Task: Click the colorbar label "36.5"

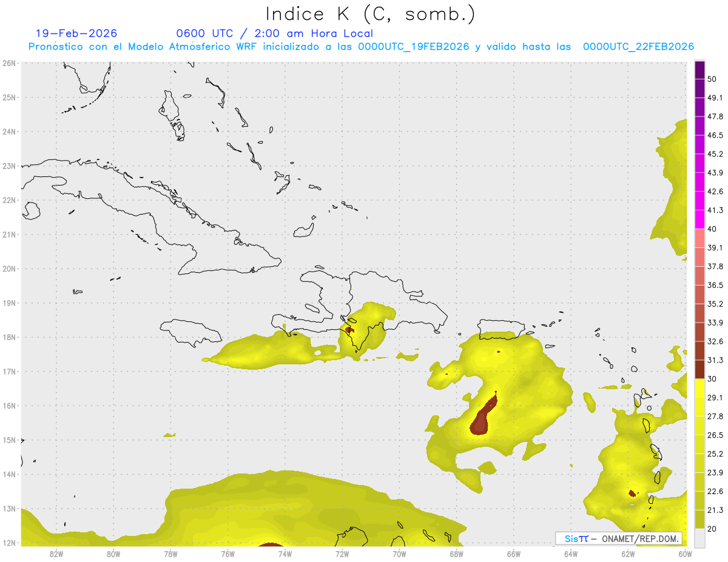Action: pyautogui.click(x=715, y=285)
